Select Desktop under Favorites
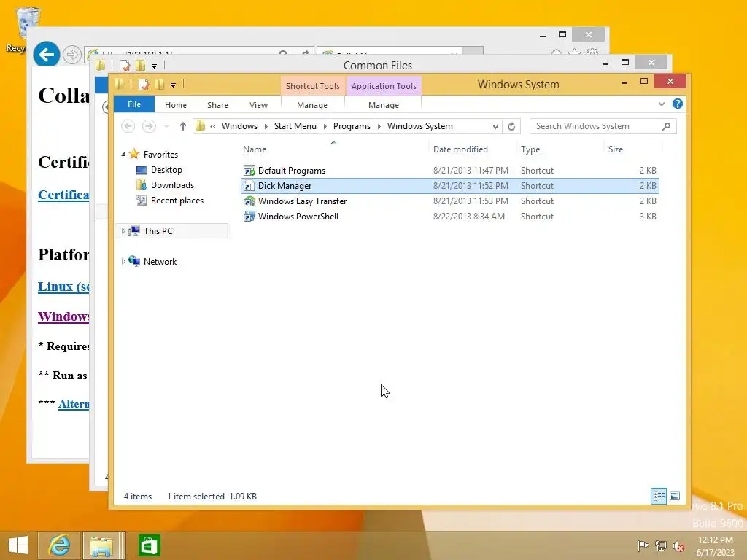The height and width of the screenshot is (560, 747). tap(166, 170)
